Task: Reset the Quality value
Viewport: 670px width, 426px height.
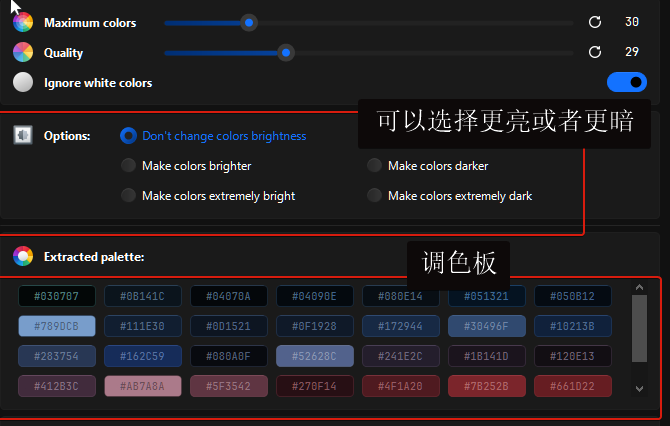Action: (x=595, y=52)
